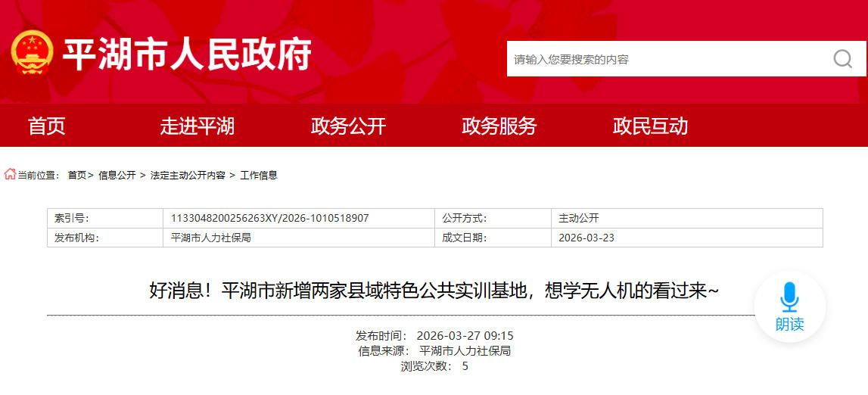Go to 工作信息 in the breadcrumb

pos(259,176)
